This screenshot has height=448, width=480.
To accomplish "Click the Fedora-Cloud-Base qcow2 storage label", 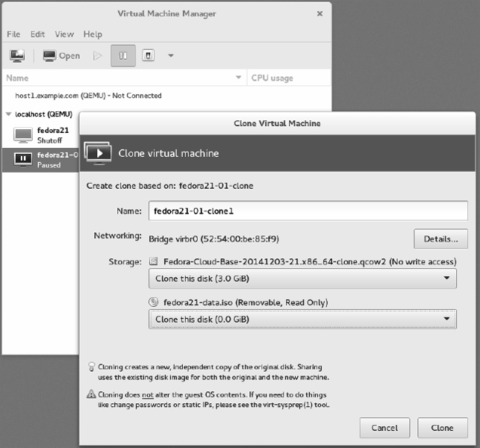I will point(310,261).
